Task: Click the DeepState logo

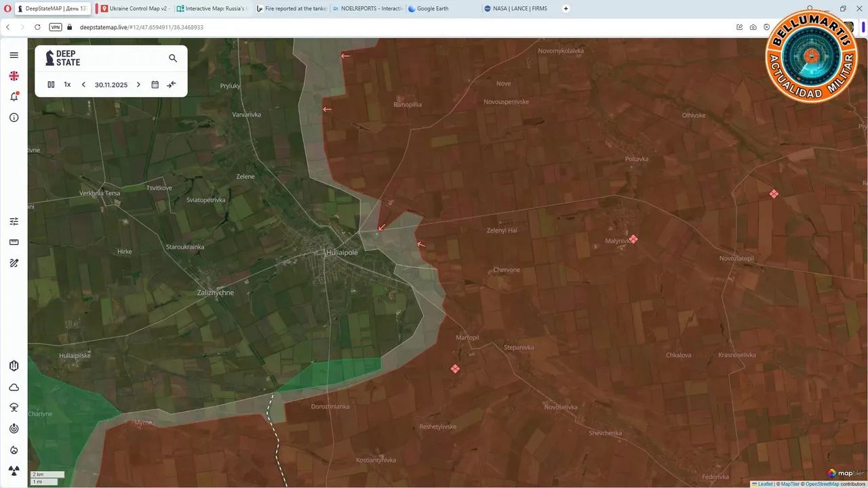Action: tap(62, 58)
